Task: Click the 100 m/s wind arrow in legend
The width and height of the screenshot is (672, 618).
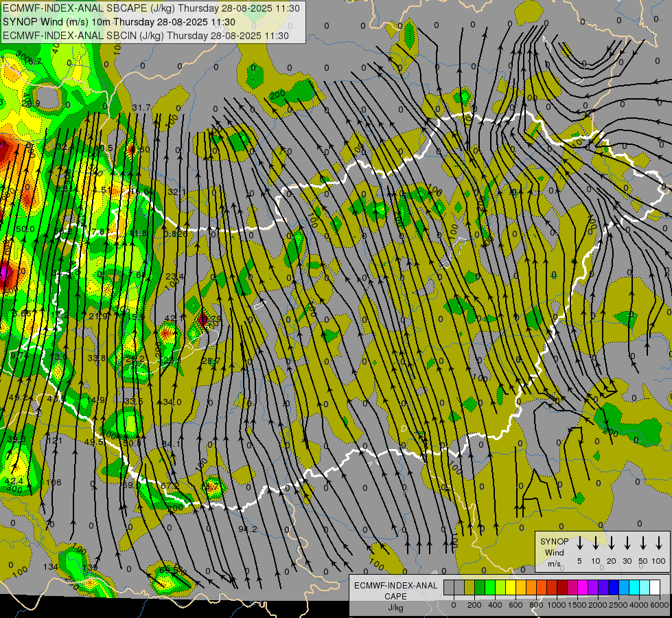Action: point(659,543)
